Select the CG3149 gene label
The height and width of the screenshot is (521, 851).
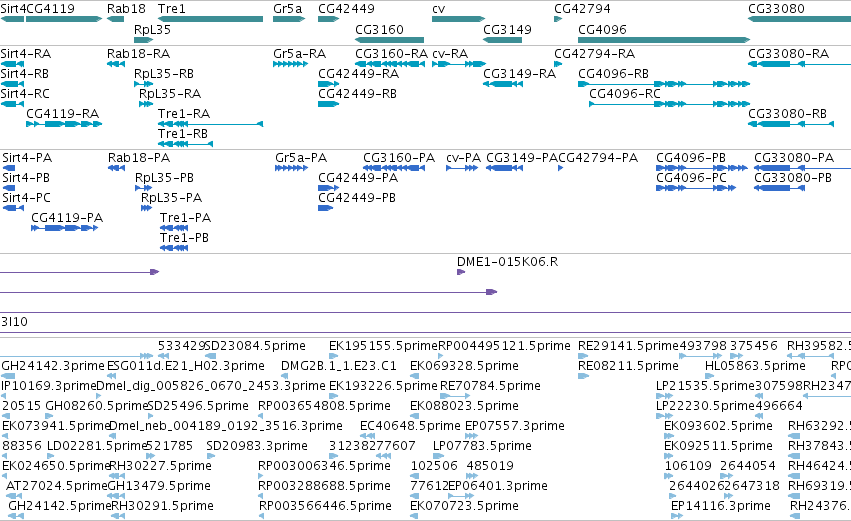[507, 30]
